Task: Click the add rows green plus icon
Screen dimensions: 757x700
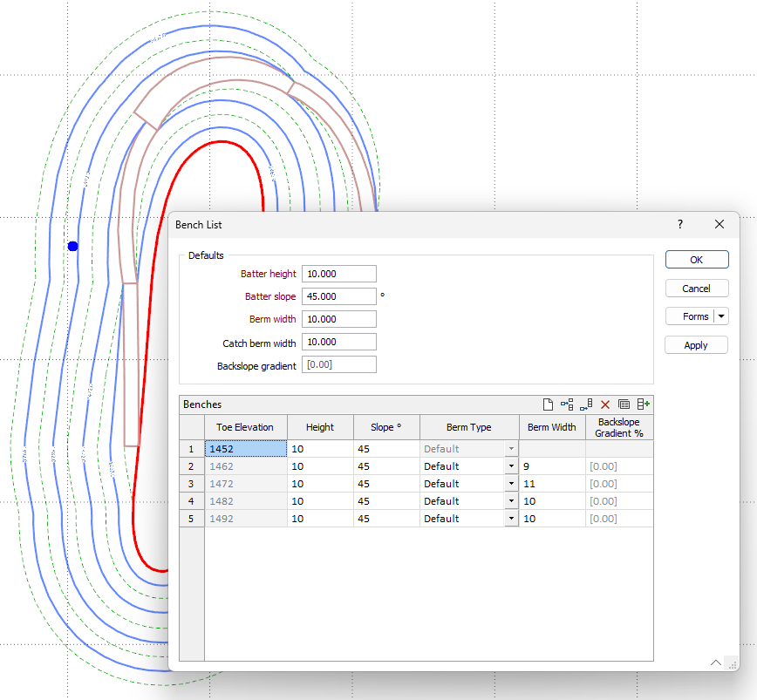Action: (x=644, y=404)
